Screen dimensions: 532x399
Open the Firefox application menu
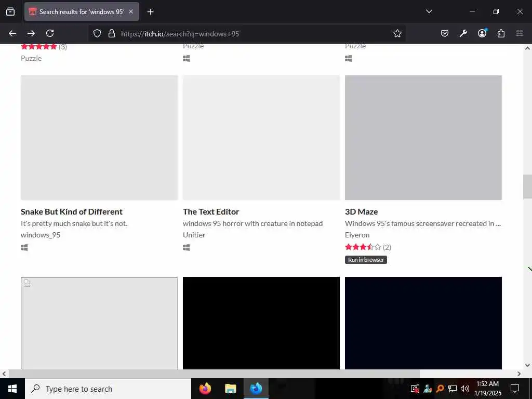pyautogui.click(x=520, y=33)
